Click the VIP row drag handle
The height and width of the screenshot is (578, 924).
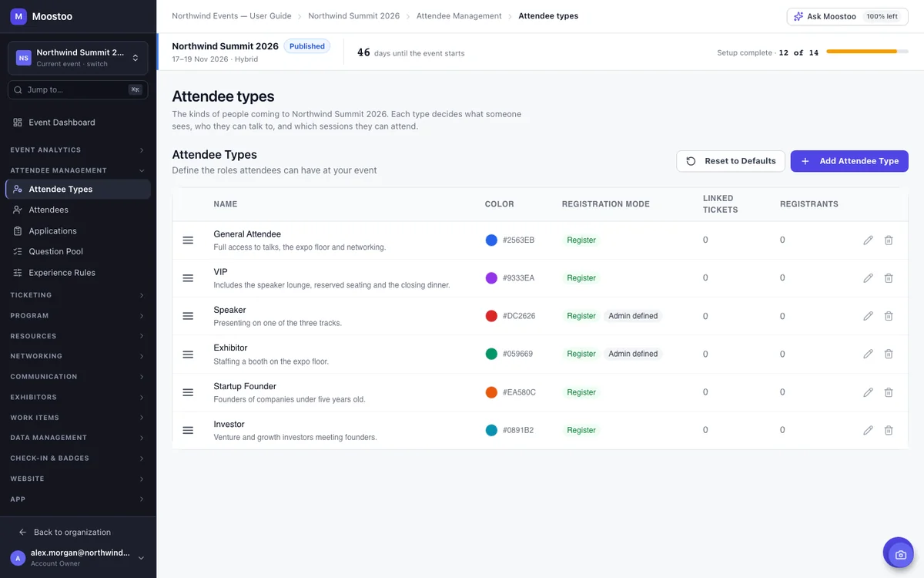point(188,278)
